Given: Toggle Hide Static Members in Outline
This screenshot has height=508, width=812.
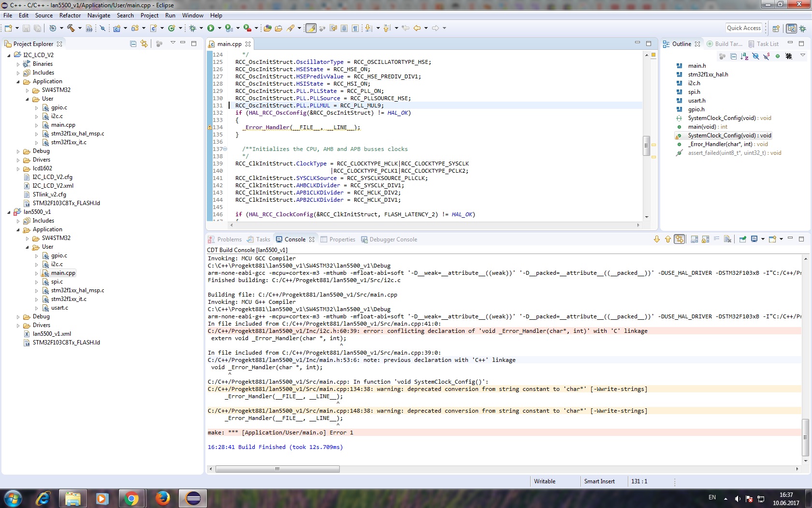Looking at the screenshot, I should (x=767, y=57).
